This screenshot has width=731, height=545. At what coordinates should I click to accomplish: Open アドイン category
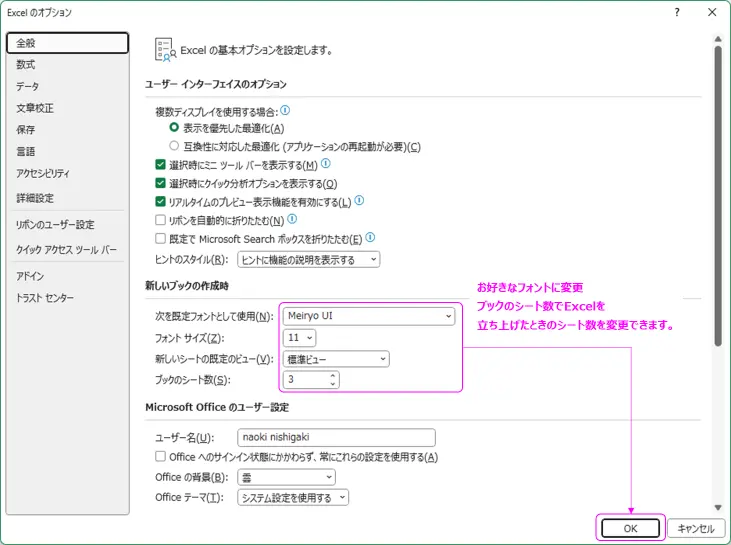pos(68,276)
